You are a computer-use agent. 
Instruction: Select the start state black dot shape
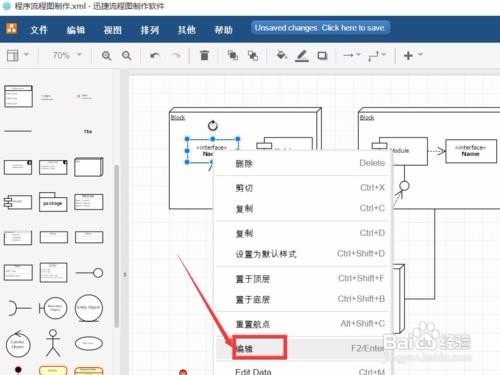coord(18,370)
